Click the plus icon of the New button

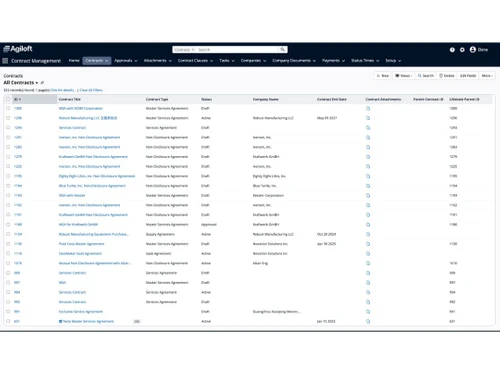click(x=378, y=76)
